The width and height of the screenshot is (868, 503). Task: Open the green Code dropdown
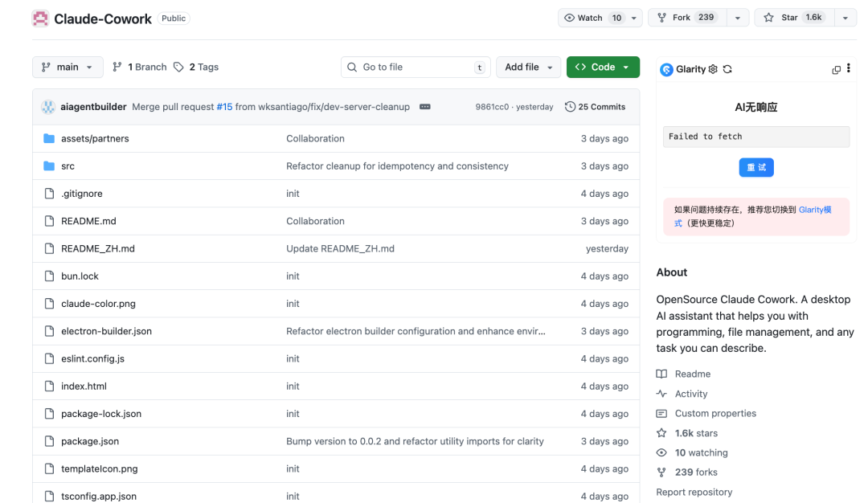pos(603,67)
